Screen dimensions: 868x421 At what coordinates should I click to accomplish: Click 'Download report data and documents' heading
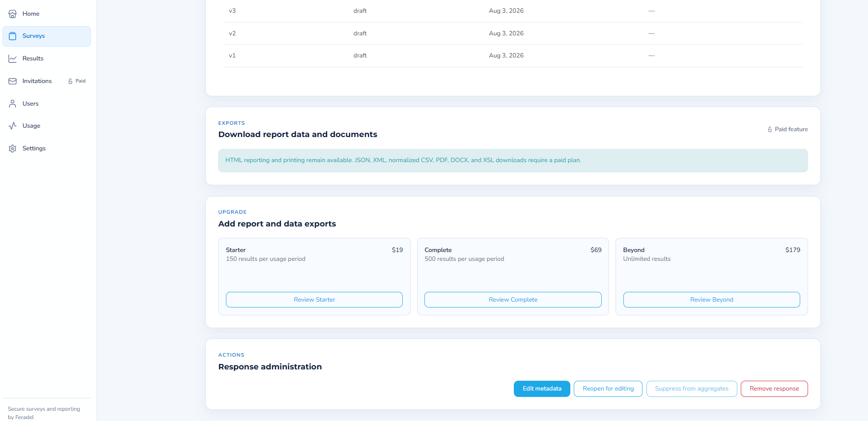click(298, 135)
